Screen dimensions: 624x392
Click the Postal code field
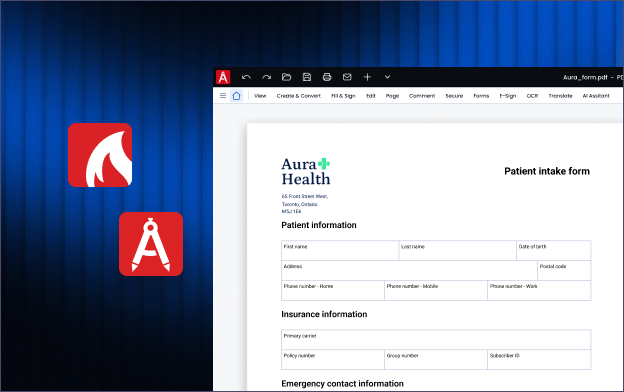tap(564, 270)
